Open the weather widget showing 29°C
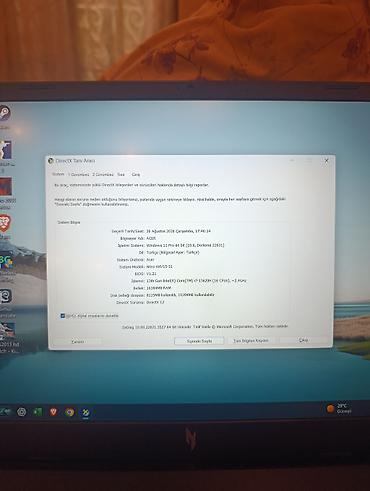This screenshot has width=370, height=491. pos(339,408)
